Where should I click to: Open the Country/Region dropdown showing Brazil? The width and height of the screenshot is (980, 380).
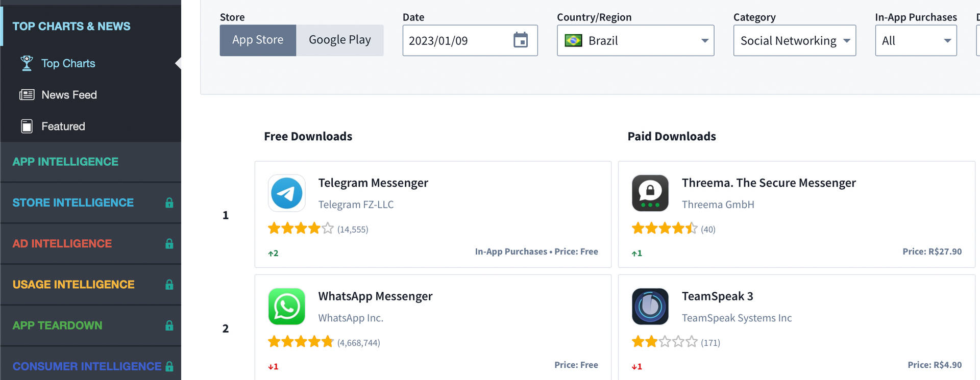click(x=635, y=40)
